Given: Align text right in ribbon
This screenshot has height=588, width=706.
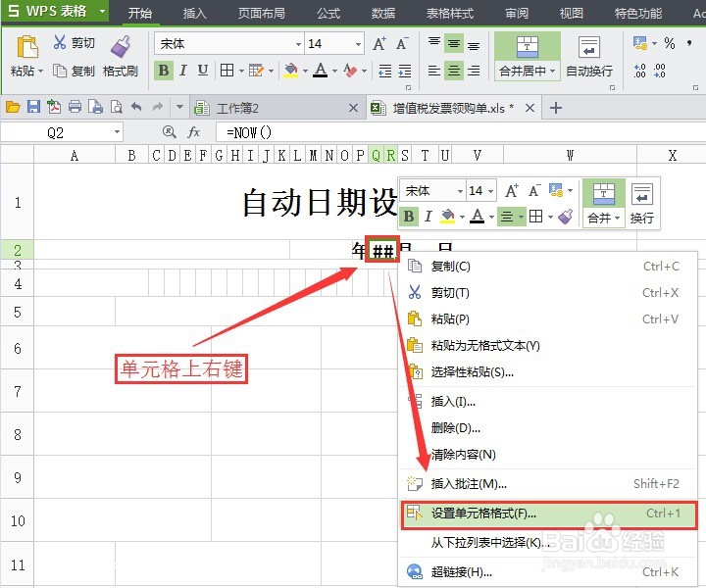Looking at the screenshot, I should [474, 71].
